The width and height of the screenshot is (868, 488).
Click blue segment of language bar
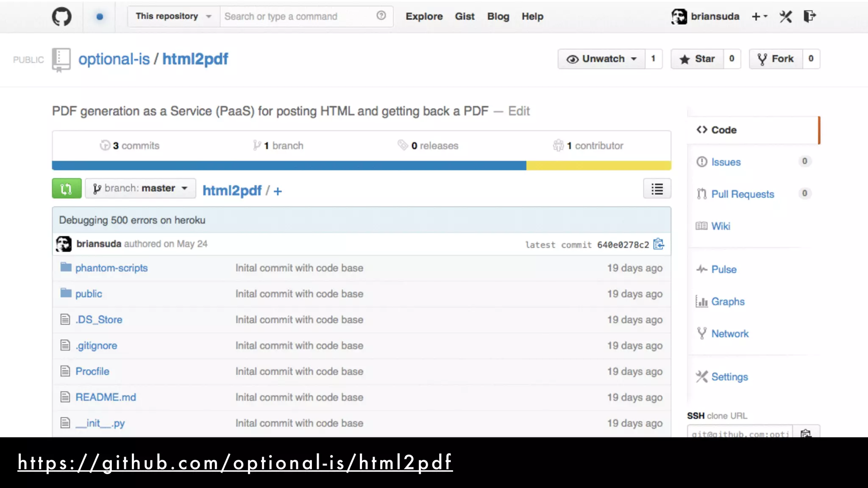[289, 165]
